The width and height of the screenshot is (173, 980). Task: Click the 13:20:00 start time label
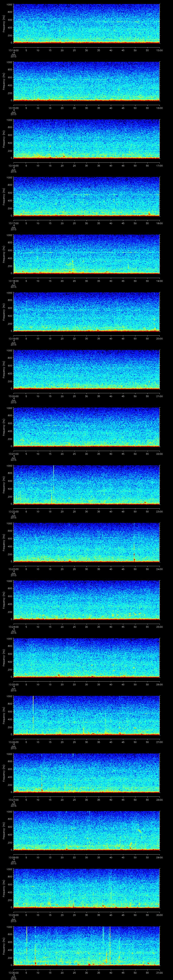pos(13,396)
